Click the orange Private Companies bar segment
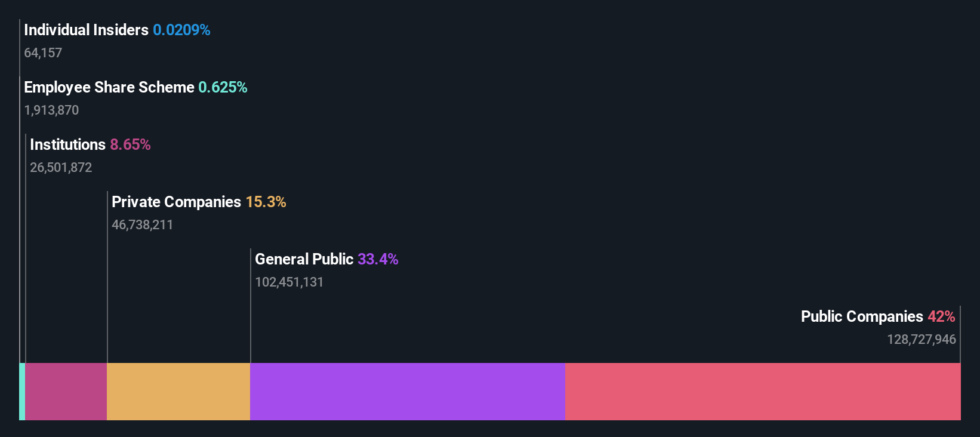The image size is (980, 437). tap(178, 392)
